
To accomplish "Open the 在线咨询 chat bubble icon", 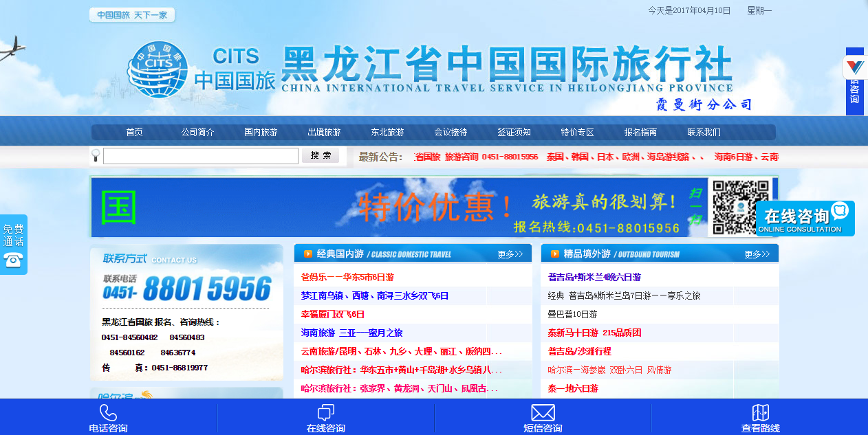I will click(325, 412).
